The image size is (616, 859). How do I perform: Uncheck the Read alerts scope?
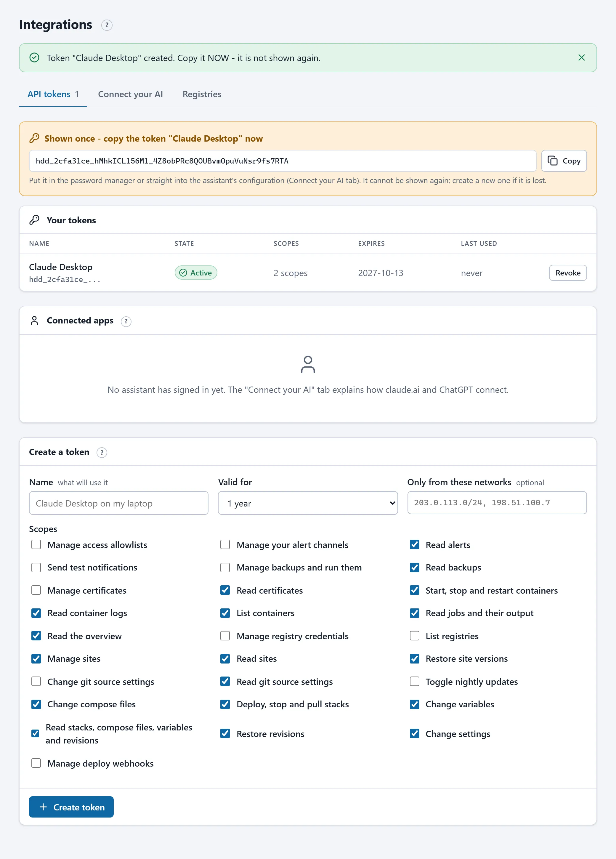[x=415, y=545]
